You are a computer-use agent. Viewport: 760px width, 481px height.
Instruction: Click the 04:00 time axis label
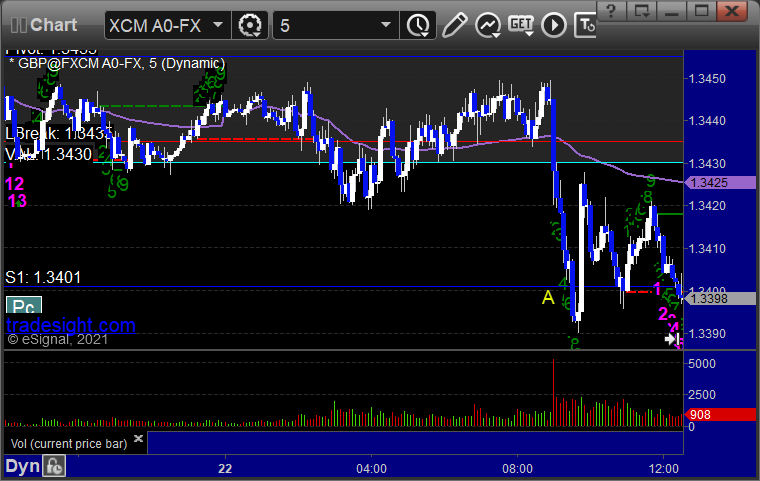tap(371, 468)
